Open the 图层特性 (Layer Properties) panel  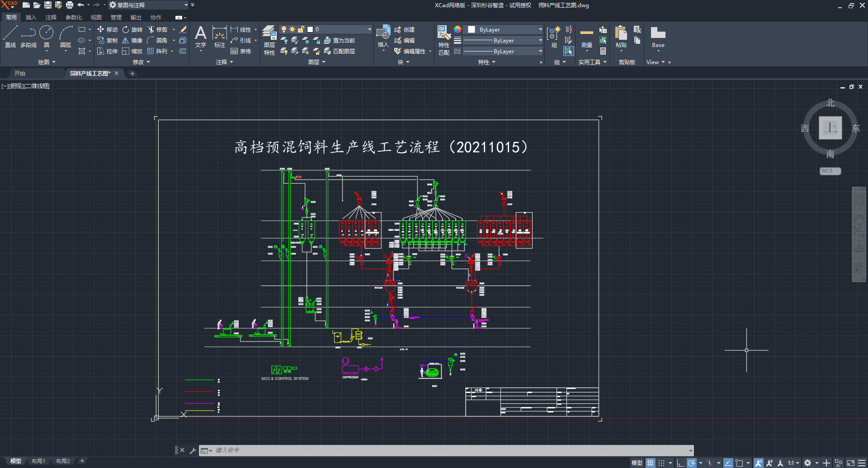pyautogui.click(x=269, y=40)
